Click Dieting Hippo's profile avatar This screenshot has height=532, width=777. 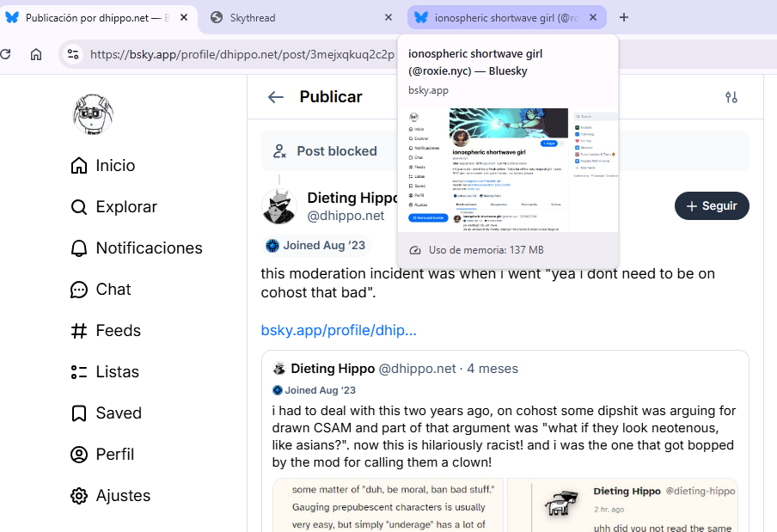click(x=278, y=206)
